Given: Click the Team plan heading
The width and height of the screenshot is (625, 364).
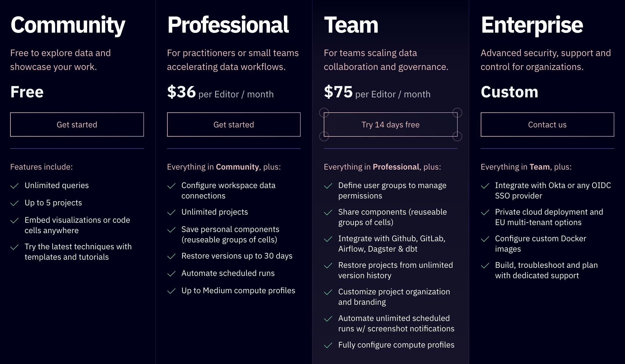Looking at the screenshot, I should pos(351,25).
